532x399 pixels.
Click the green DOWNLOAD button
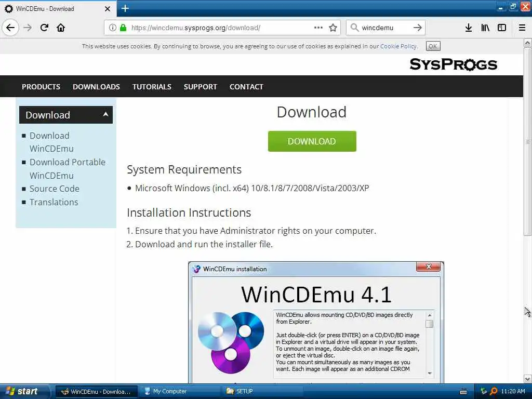(x=312, y=141)
